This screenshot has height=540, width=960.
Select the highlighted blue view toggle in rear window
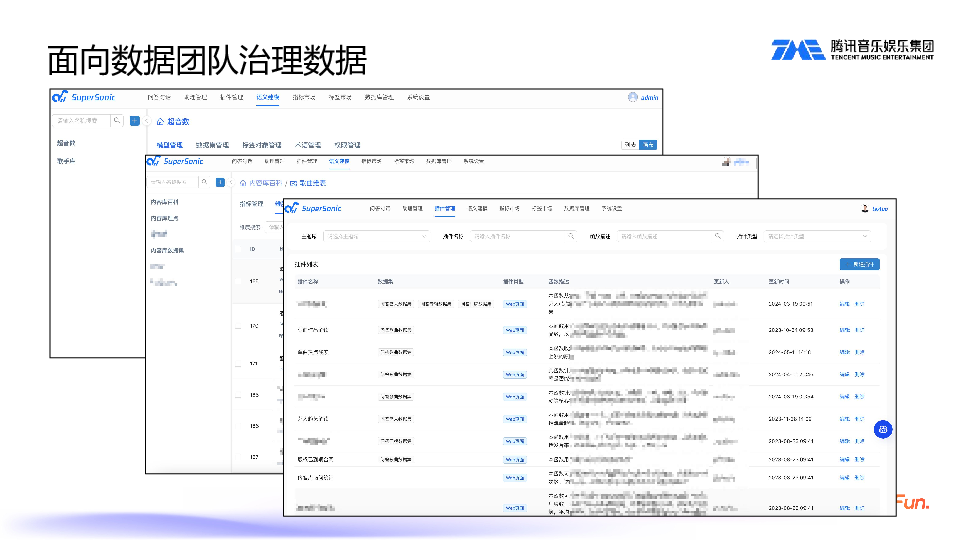[x=649, y=145]
